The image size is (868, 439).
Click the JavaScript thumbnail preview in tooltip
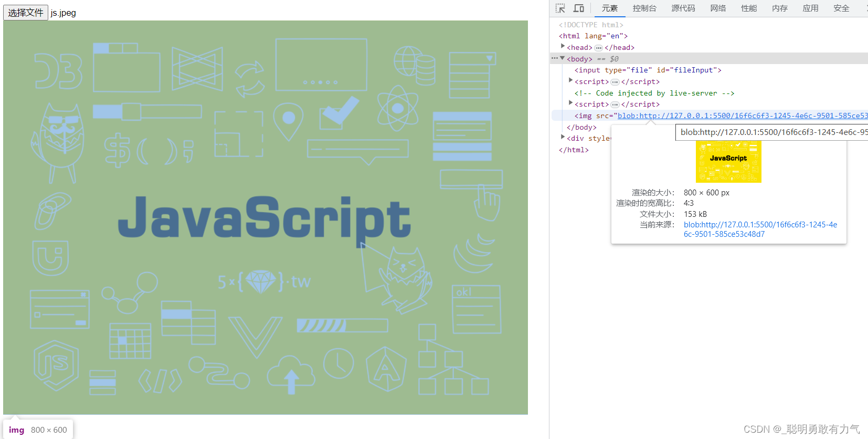(x=728, y=162)
